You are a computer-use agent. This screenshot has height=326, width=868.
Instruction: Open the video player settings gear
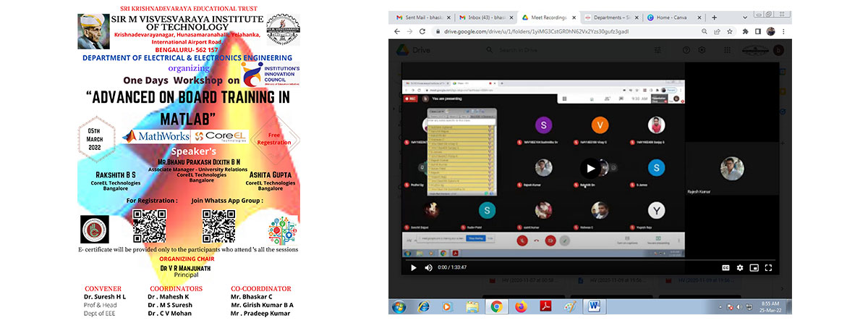[740, 267]
